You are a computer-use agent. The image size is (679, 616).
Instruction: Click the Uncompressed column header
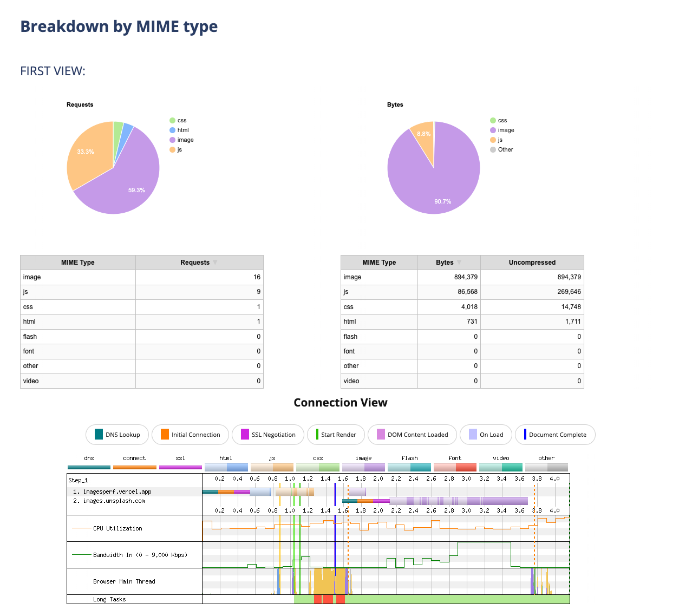[x=532, y=262]
